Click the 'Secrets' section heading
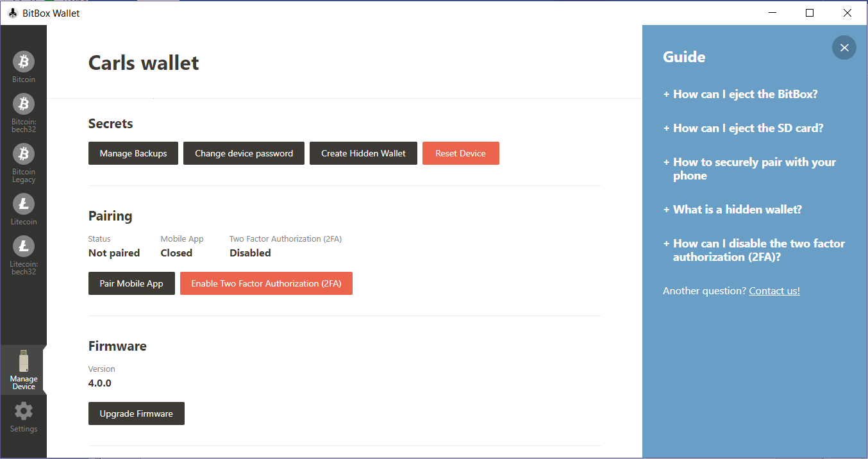Image resolution: width=868 pixels, height=459 pixels. tap(111, 124)
